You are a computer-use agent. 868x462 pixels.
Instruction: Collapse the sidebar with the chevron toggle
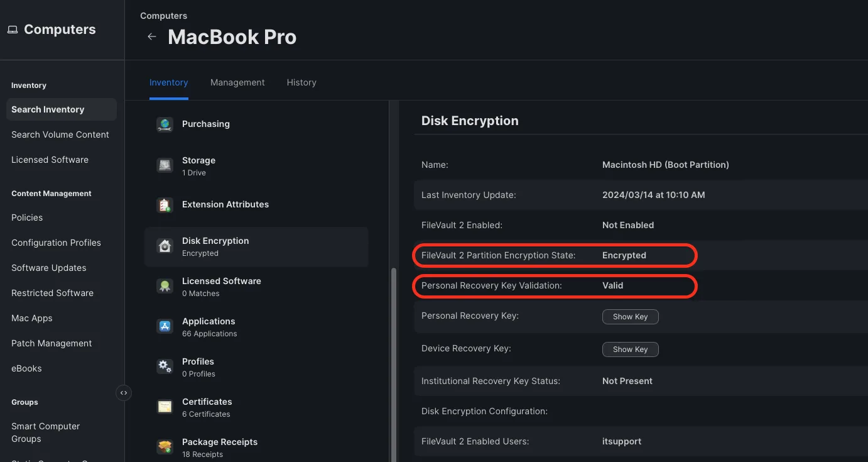point(124,393)
